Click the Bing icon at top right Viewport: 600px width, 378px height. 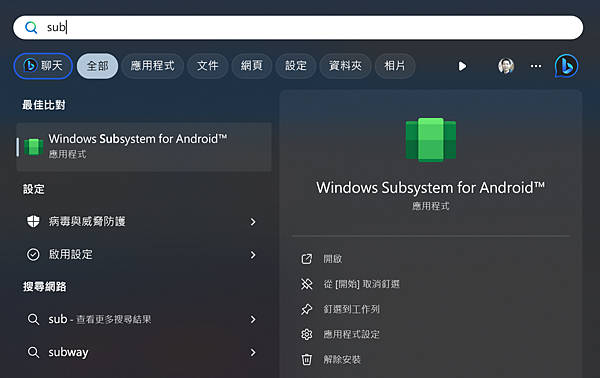(x=566, y=66)
